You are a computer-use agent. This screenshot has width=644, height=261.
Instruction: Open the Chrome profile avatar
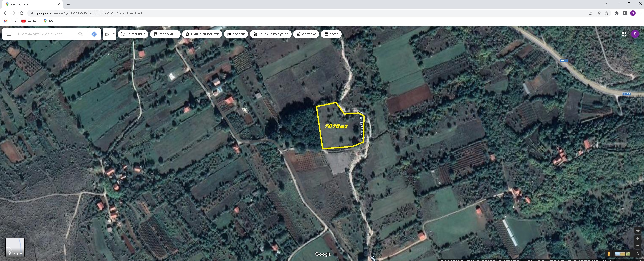click(633, 13)
